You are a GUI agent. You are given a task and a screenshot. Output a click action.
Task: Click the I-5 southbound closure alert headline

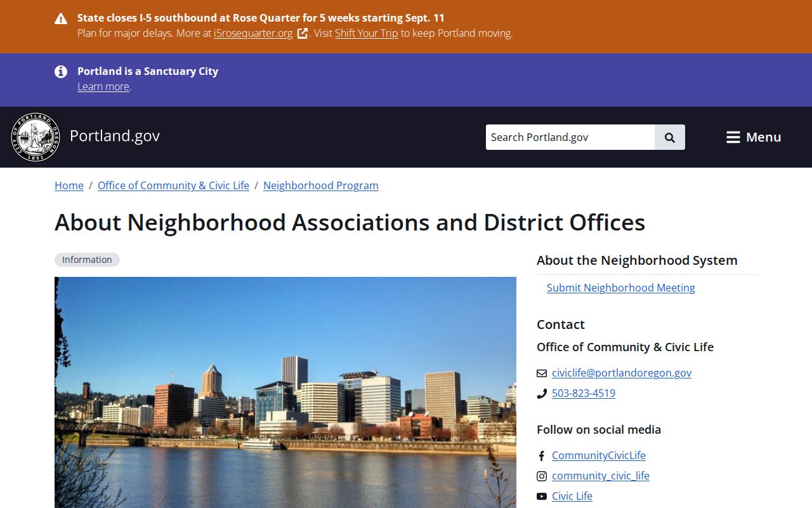(261, 18)
